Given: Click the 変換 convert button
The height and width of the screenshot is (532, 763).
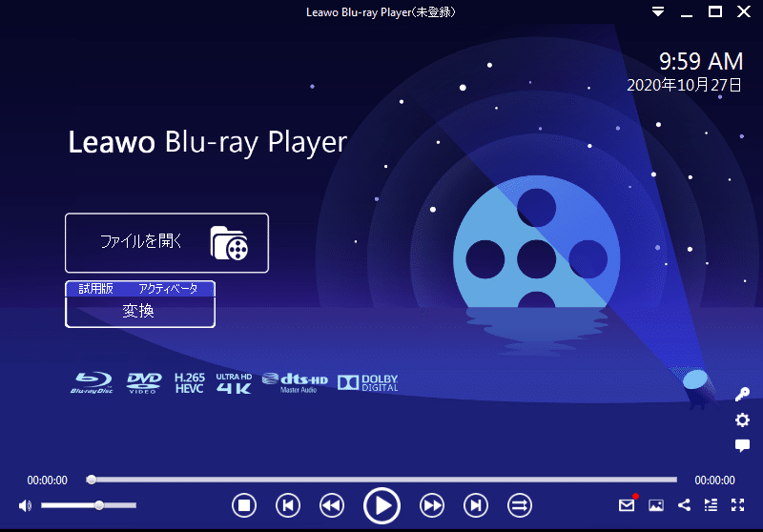Looking at the screenshot, I should point(139,311).
